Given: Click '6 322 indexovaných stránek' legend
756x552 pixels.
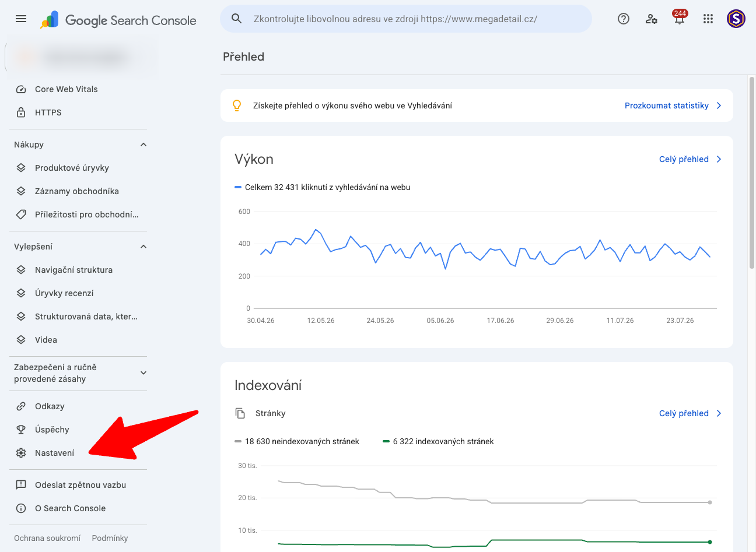Looking at the screenshot, I should [x=438, y=441].
